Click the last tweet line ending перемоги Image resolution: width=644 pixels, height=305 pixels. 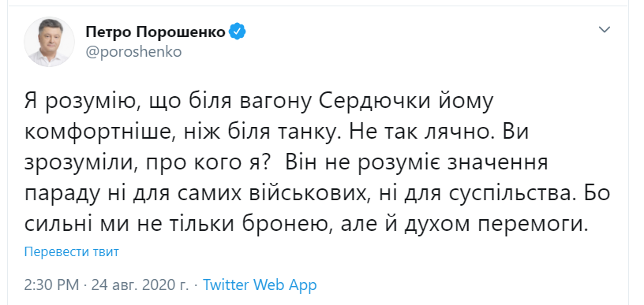tap(305, 226)
